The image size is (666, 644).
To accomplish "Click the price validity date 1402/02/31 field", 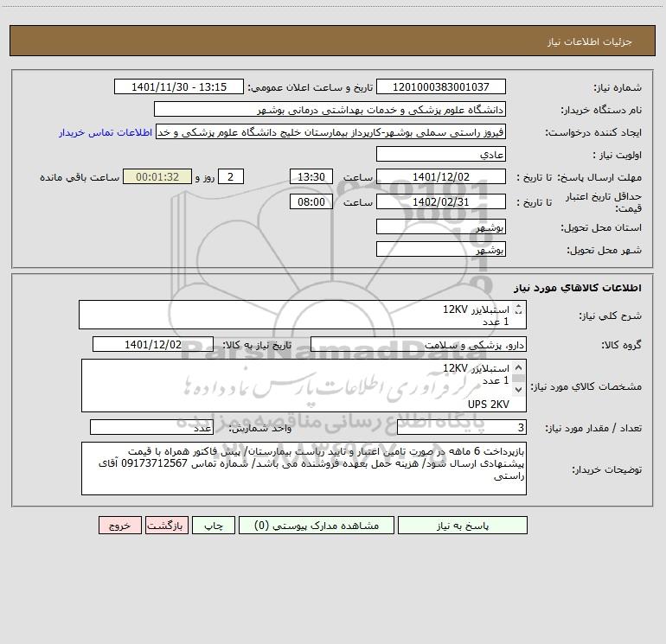I will (441, 201).
